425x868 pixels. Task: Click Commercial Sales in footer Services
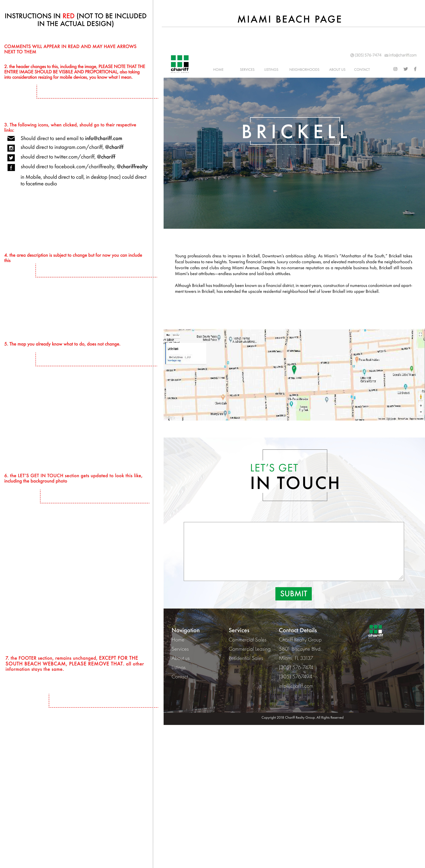[247, 640]
